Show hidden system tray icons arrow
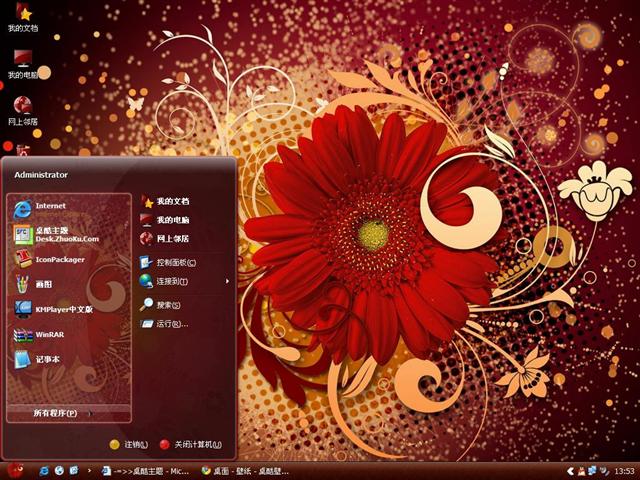640x480 pixels. coord(571,471)
